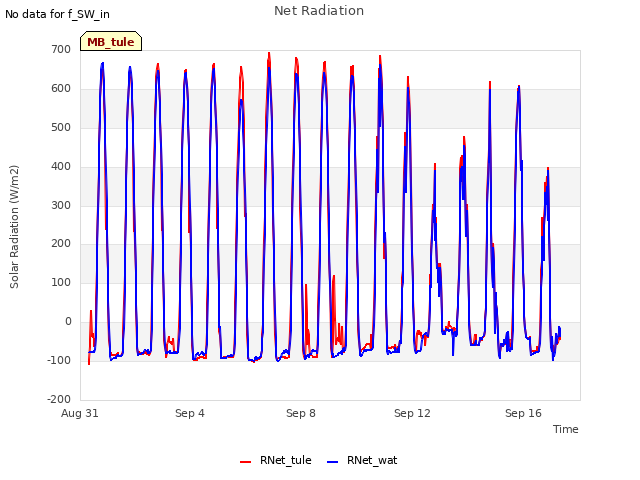The image size is (640, 480).
Task: Click the blue RNet_wat legend swatch
Action: [x=333, y=462]
